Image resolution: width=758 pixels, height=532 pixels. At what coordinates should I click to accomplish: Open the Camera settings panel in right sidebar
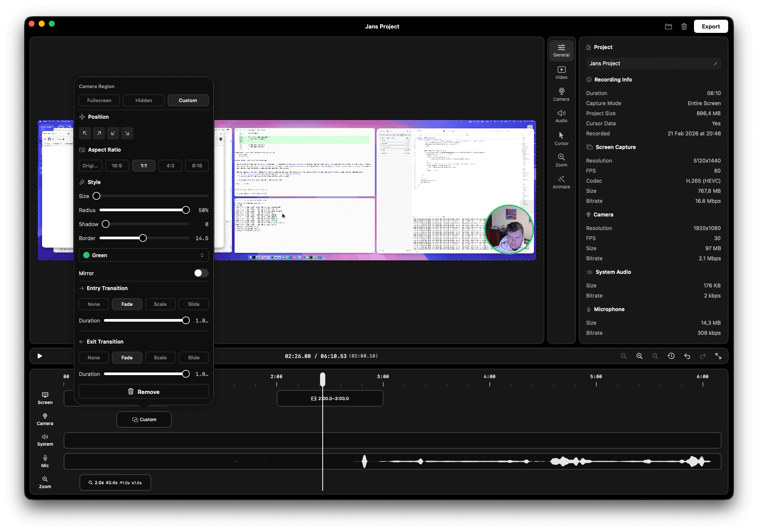click(561, 94)
